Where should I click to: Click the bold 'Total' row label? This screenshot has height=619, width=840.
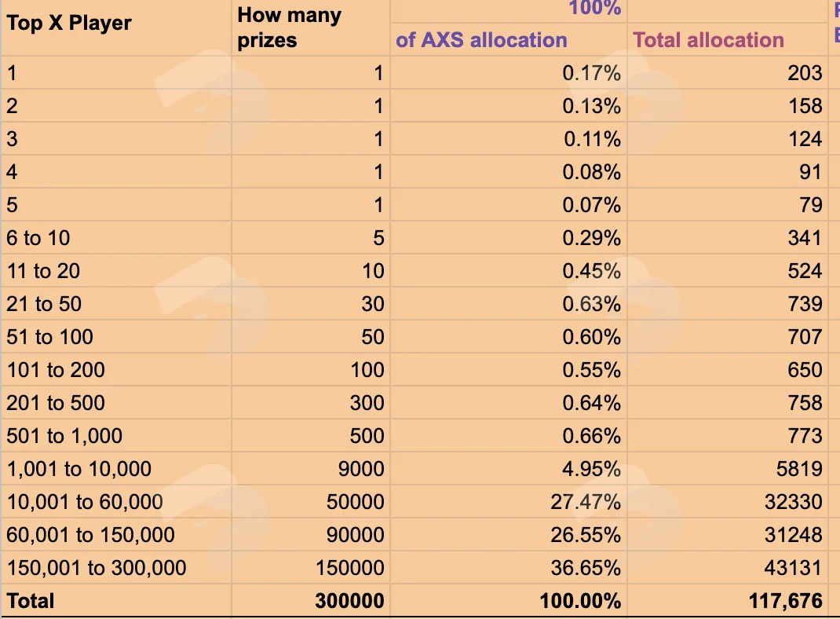tap(31, 601)
